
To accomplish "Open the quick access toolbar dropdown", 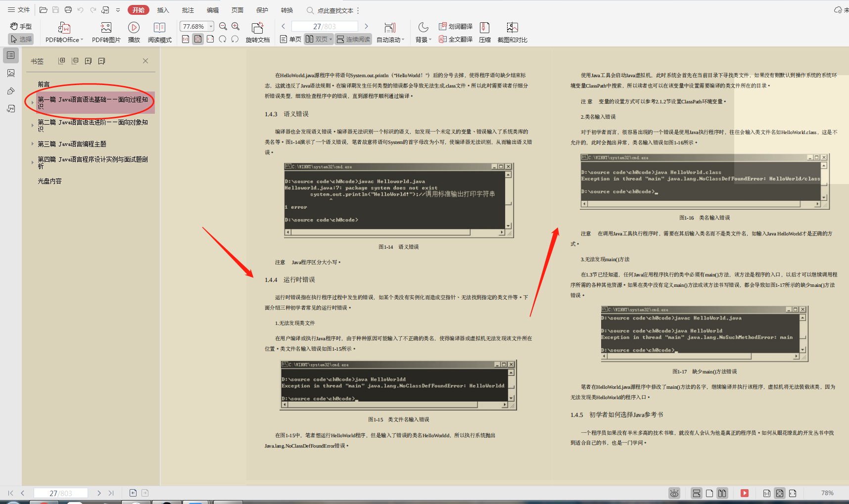I will tap(118, 10).
